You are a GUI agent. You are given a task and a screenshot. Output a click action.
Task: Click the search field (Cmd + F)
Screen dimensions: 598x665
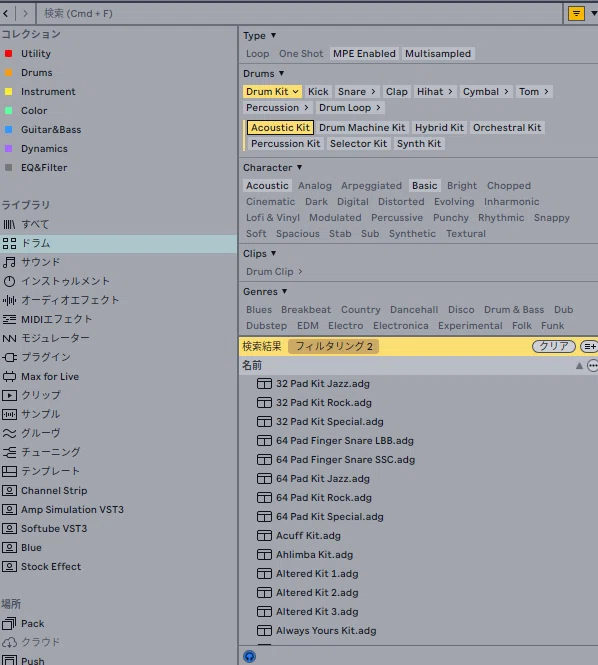pyautogui.click(x=299, y=14)
